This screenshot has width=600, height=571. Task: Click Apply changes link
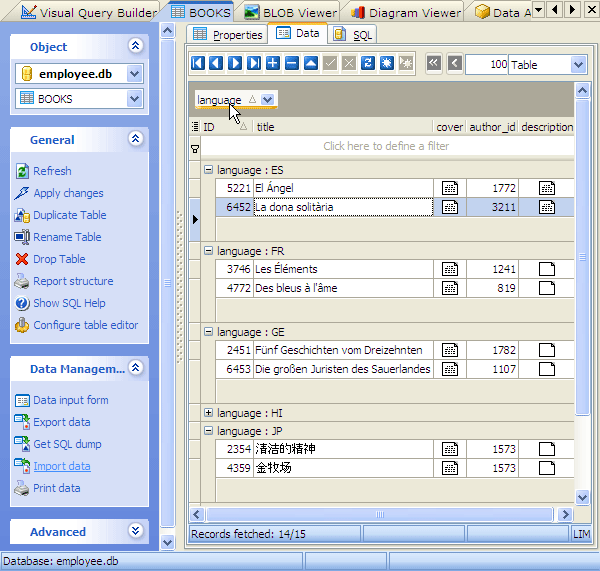pos(68,193)
